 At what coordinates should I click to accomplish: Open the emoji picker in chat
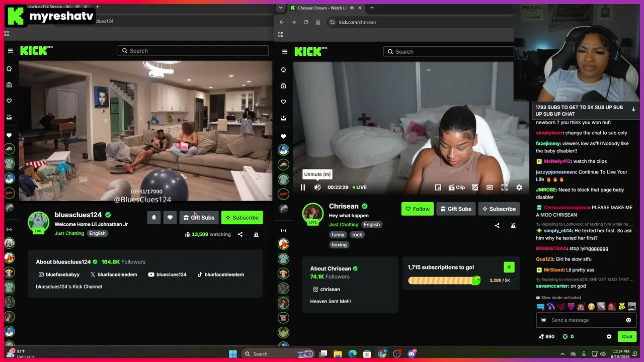[x=628, y=320]
